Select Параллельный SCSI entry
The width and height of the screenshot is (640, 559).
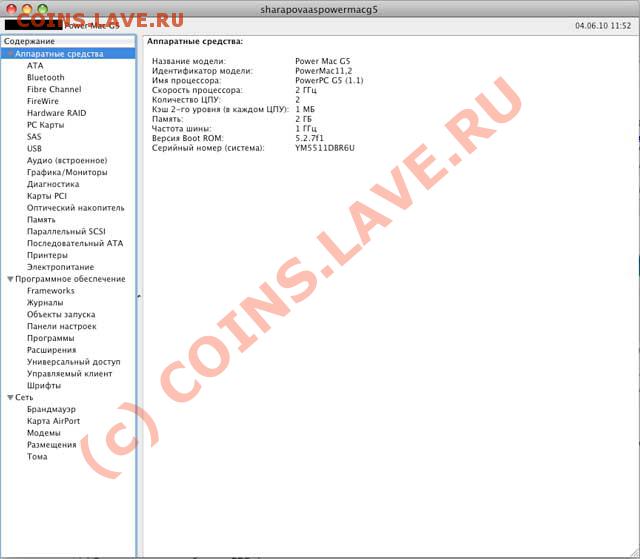coord(66,231)
